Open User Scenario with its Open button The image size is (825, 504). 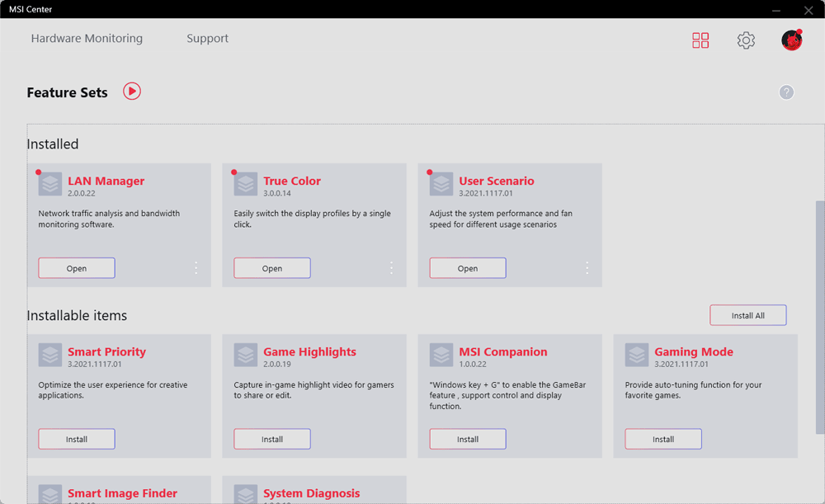pyautogui.click(x=468, y=268)
